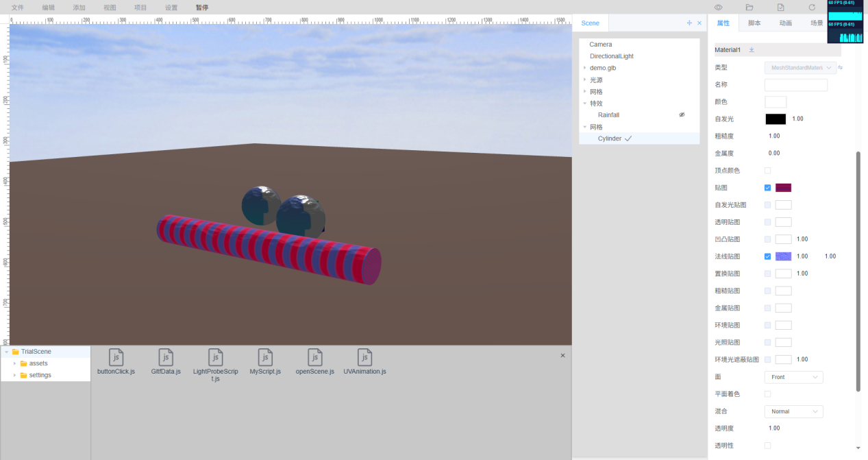Open the 面 Front side dropdown
868x460 pixels.
tap(793, 377)
